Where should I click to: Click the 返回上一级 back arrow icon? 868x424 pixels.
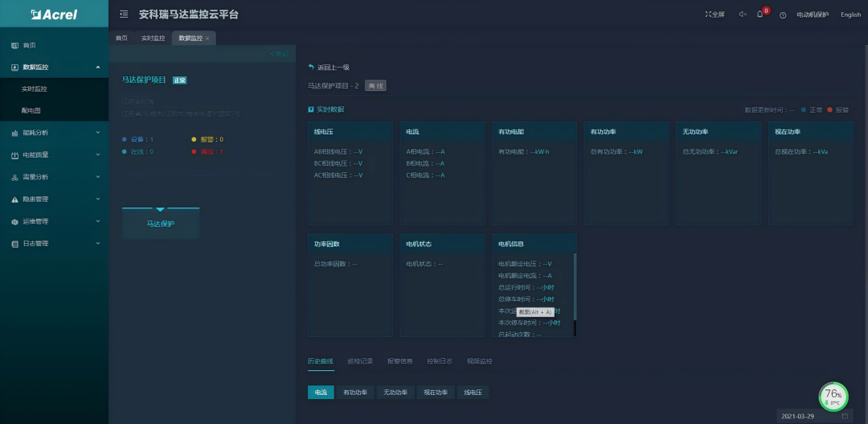[x=311, y=67]
